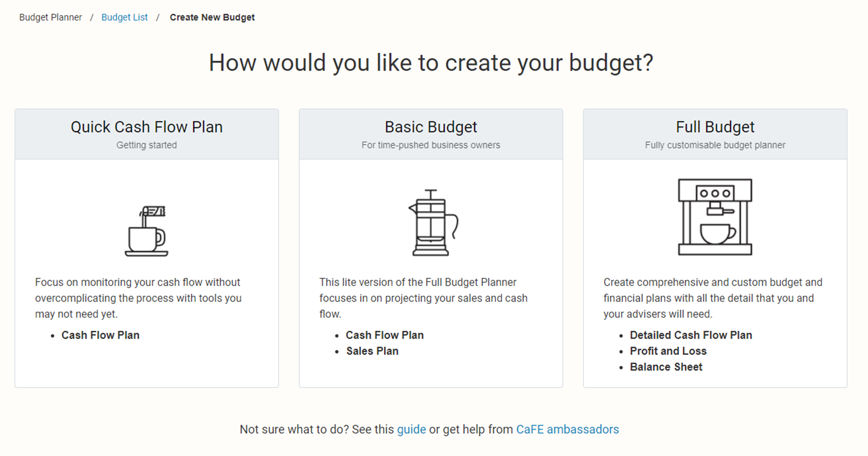Go to the Budget Planner breadcrumb
The image size is (868, 456).
pos(50,17)
